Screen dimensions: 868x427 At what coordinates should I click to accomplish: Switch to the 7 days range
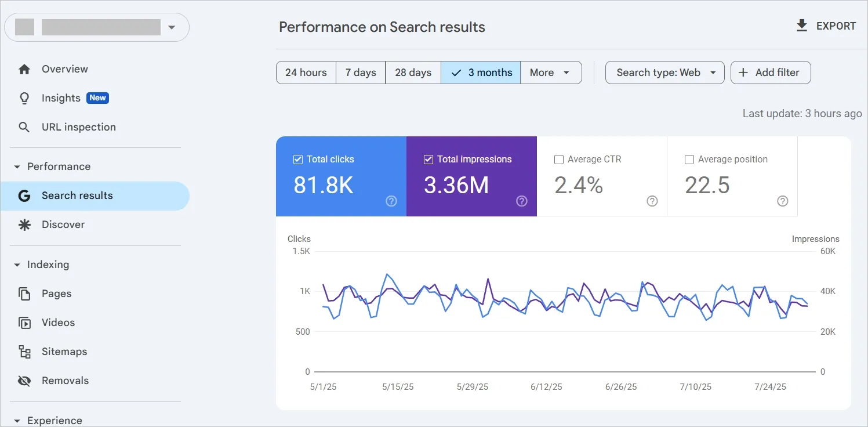coord(361,73)
